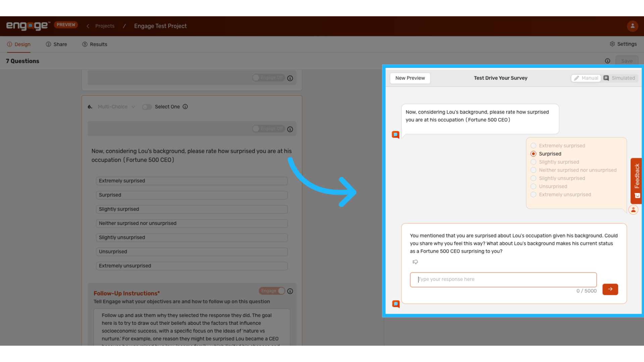This screenshot has height=362, width=644.
Task: Toggle question 6 Engage Off switch
Action: point(268,129)
